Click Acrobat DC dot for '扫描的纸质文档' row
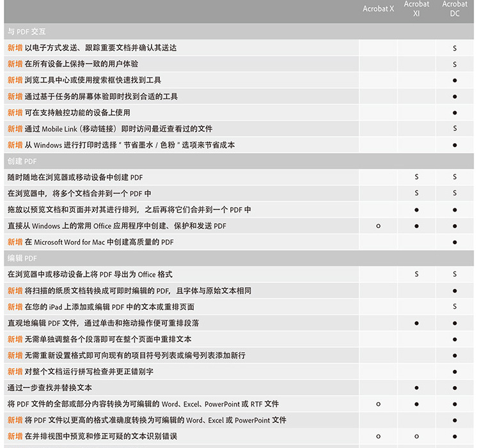 [455, 291]
